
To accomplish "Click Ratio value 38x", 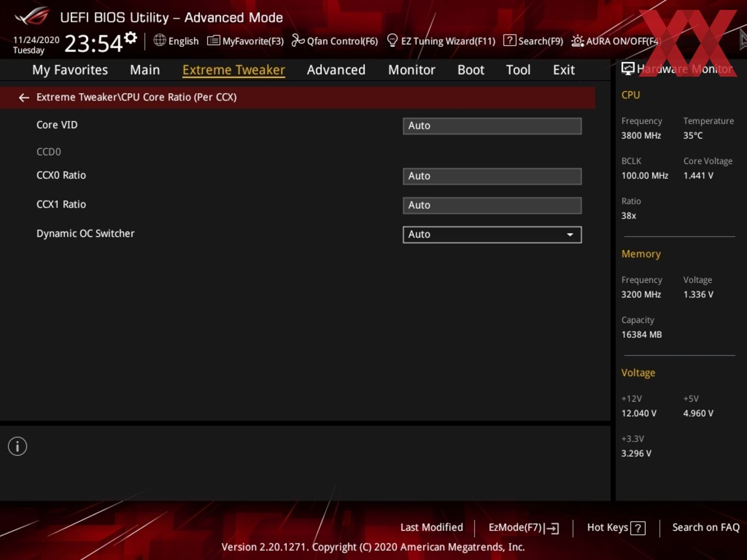I will [628, 216].
